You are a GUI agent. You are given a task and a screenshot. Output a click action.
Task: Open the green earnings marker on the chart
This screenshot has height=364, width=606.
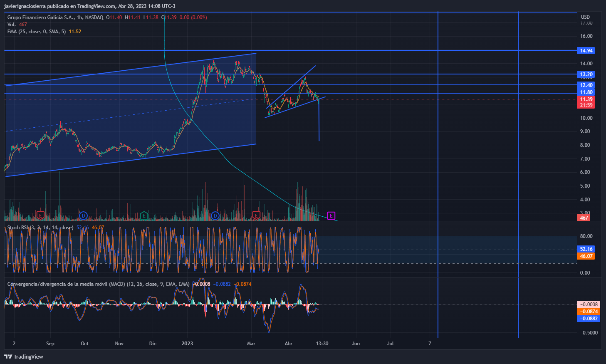[144, 215]
